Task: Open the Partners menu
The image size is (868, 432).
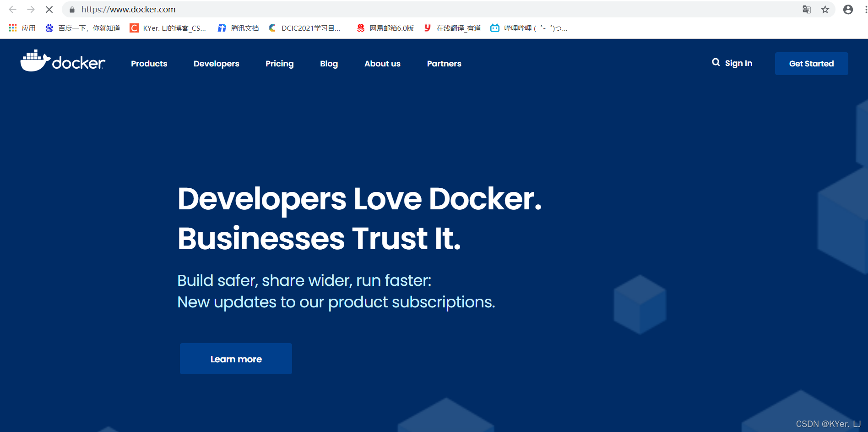Action: pyautogui.click(x=444, y=64)
